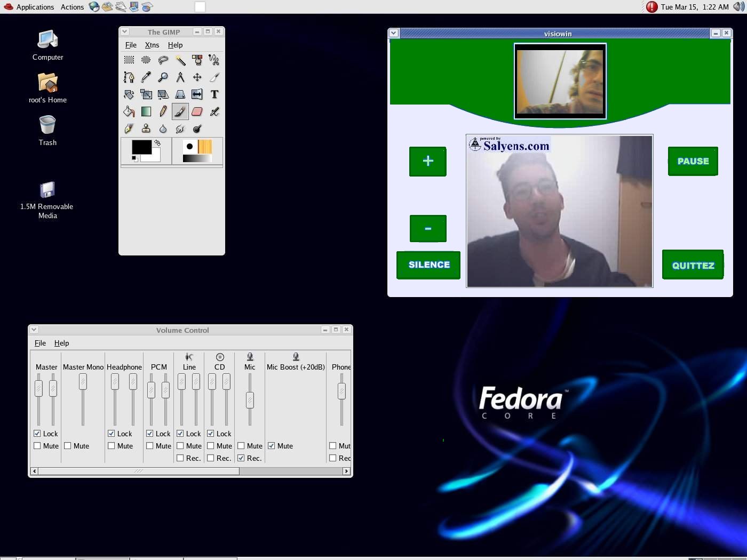Choose the Zoom magnifier tool in GIMP

pos(163,77)
